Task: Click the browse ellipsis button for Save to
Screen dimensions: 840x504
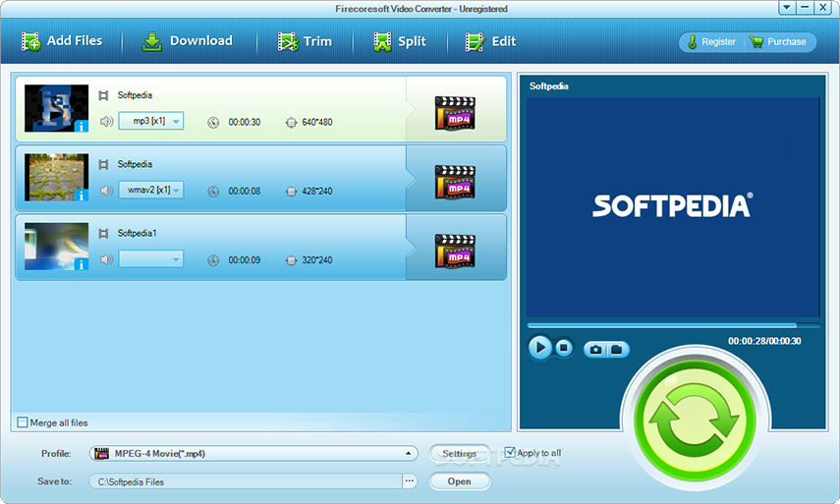Action: point(410,481)
